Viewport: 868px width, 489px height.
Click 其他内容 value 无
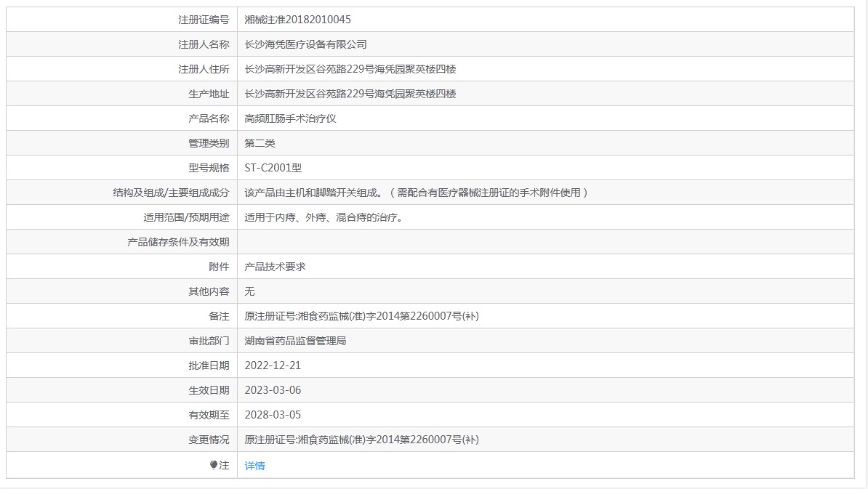[x=249, y=291]
